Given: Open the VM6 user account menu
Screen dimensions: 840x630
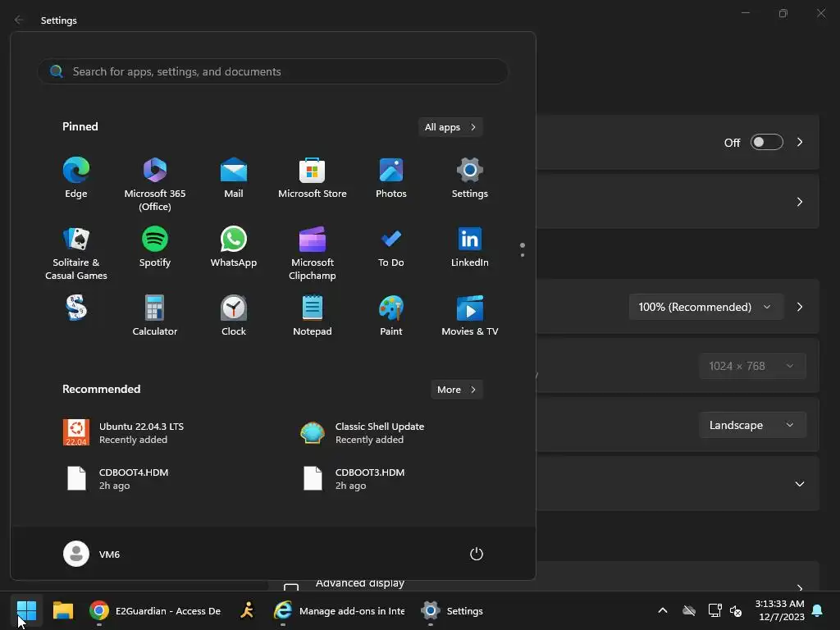Looking at the screenshot, I should point(92,554).
